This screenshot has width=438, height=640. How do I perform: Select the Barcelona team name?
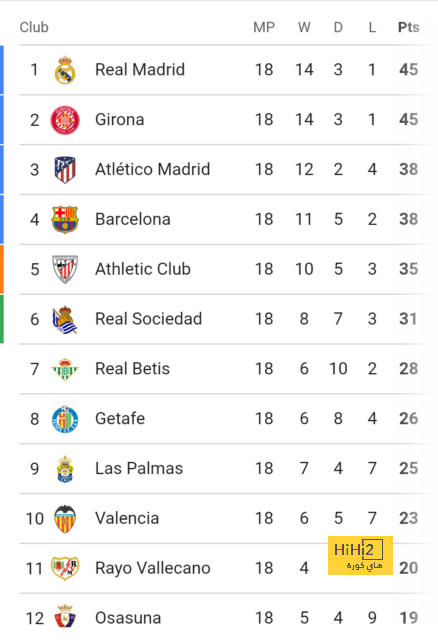pos(133,219)
